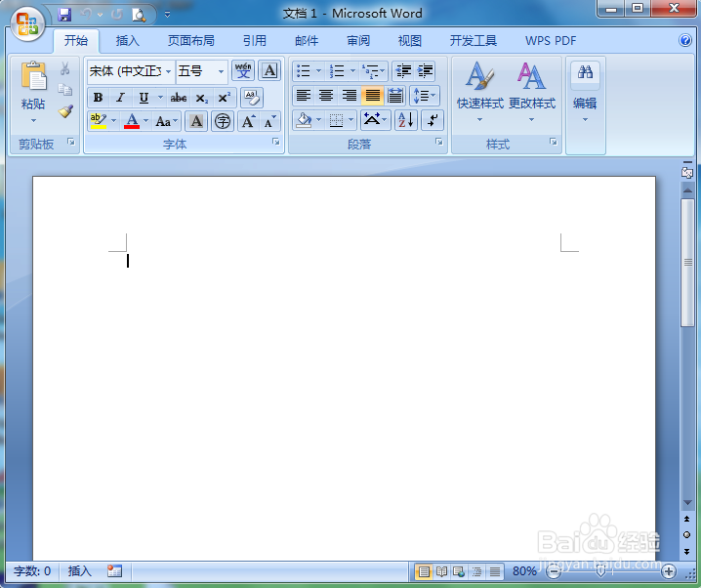This screenshot has width=701, height=588.
Task: Open the borders dropdown arrow
Action: pos(350,120)
